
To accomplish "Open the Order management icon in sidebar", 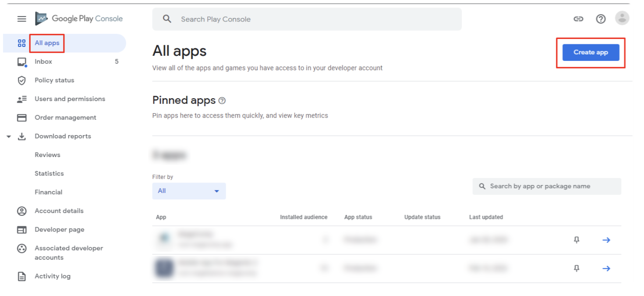I will point(21,117).
